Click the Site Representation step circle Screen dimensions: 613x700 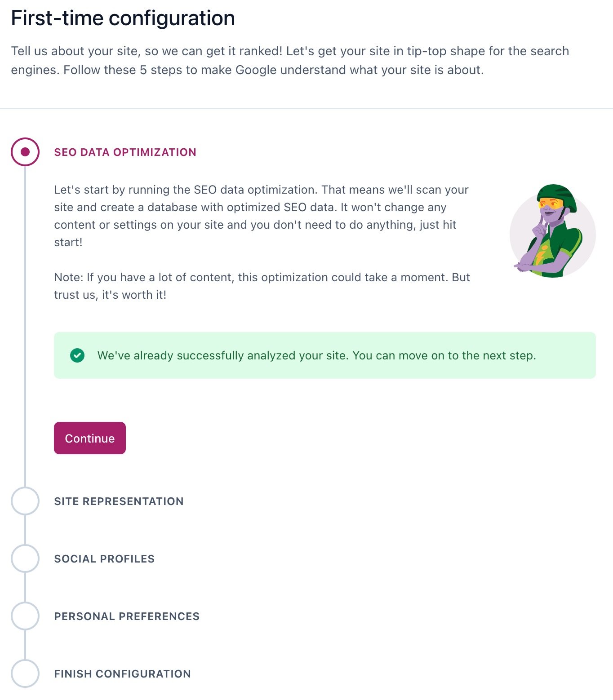25,501
